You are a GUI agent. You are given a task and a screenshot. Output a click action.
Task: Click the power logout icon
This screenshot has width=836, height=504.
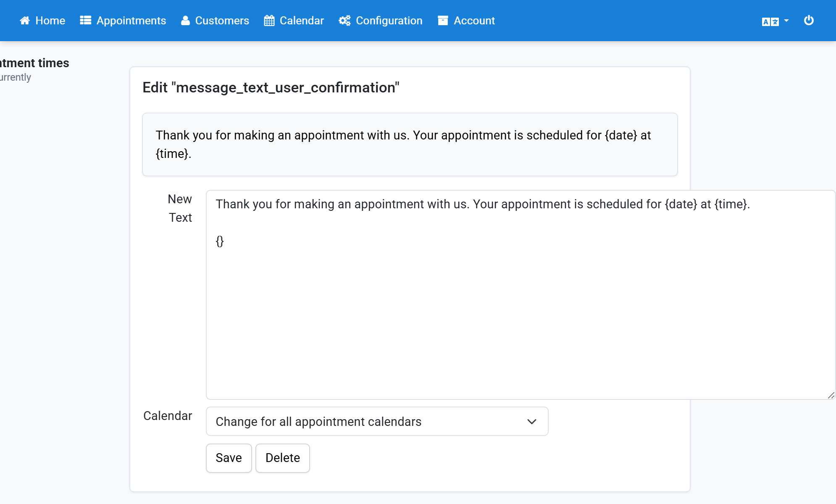[x=809, y=20]
